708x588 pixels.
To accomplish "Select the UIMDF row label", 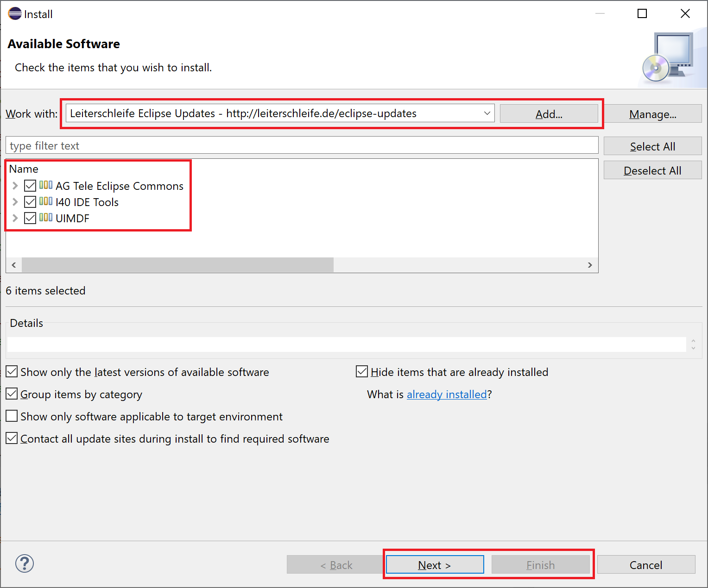I will click(x=72, y=219).
